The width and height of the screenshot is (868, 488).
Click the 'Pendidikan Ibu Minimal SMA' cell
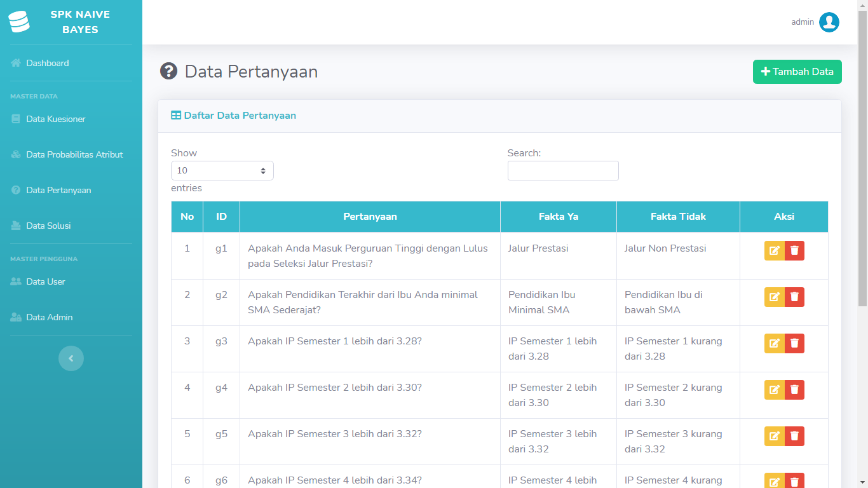pyautogui.click(x=559, y=302)
